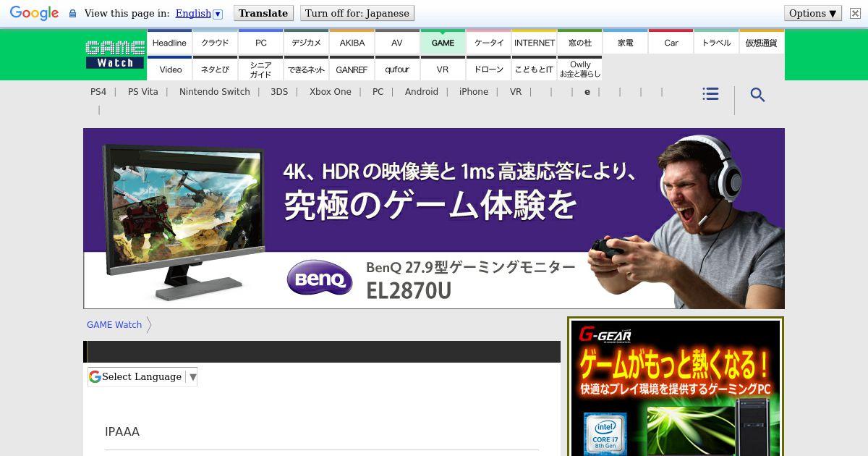
Task: Open the AKIBA tab
Action: click(352, 42)
